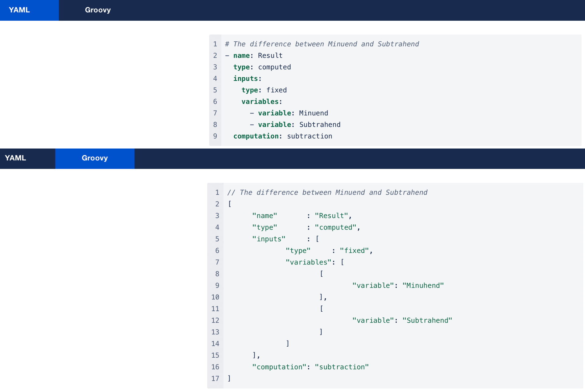Click the 'name: Result' line in YAML
The width and height of the screenshot is (585, 392).
(258, 56)
